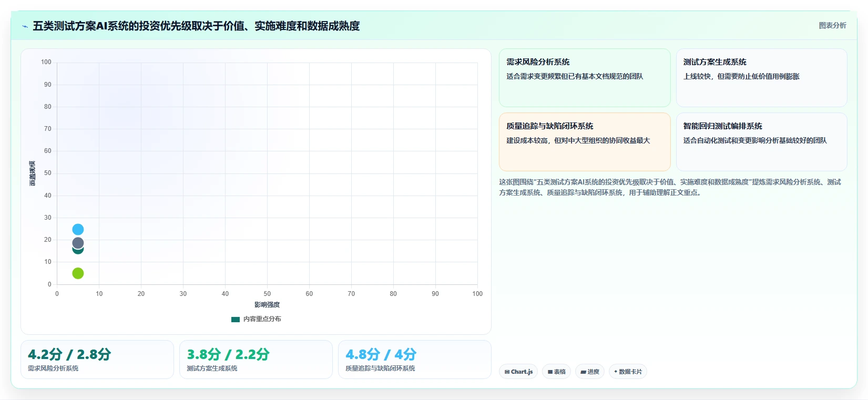Click the 测试方案生成系统 label under 3.8分
Screen dimensions: 868x400
(x=212, y=368)
